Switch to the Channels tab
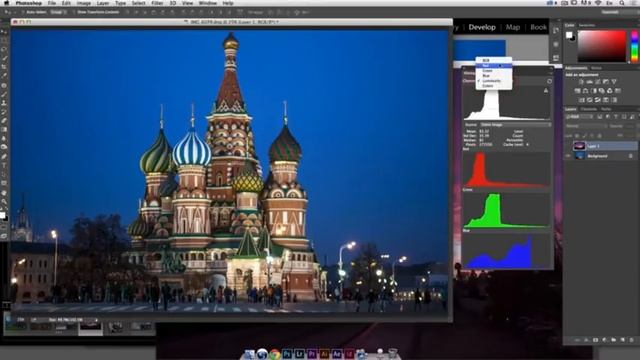Viewport: 640px width, 360px height. pyautogui.click(x=589, y=109)
